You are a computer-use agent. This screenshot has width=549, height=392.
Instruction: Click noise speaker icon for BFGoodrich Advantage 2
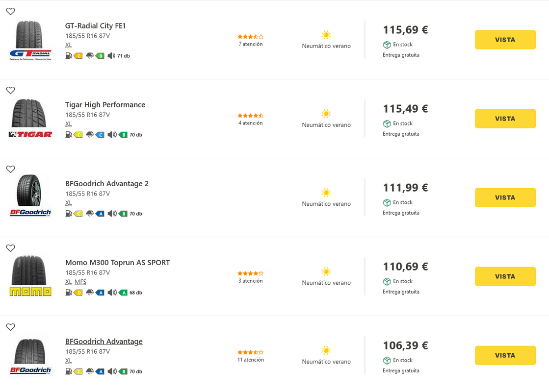click(x=112, y=214)
